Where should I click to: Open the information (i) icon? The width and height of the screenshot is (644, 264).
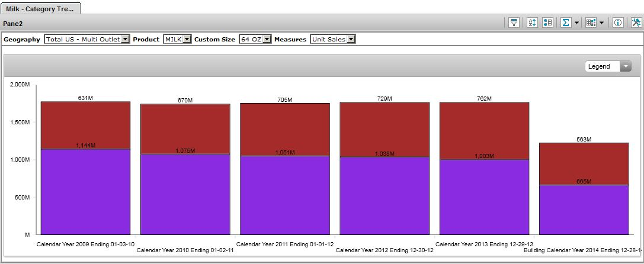[x=617, y=22]
